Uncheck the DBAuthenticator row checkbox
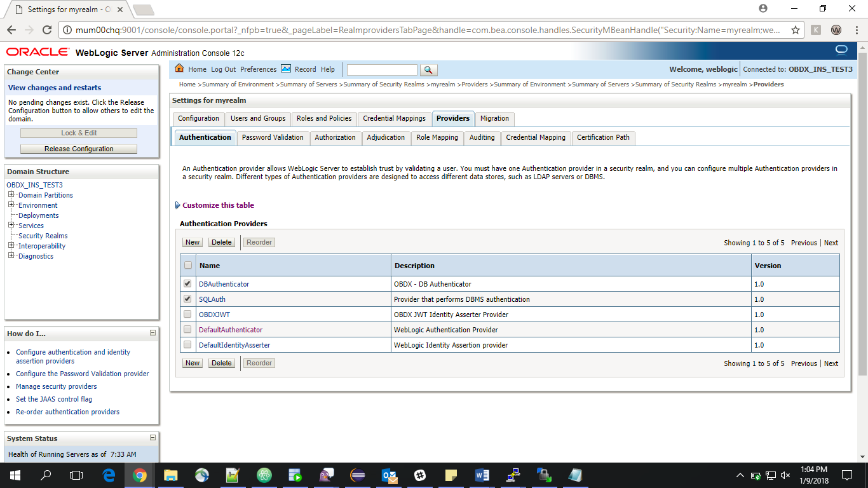 coord(187,283)
